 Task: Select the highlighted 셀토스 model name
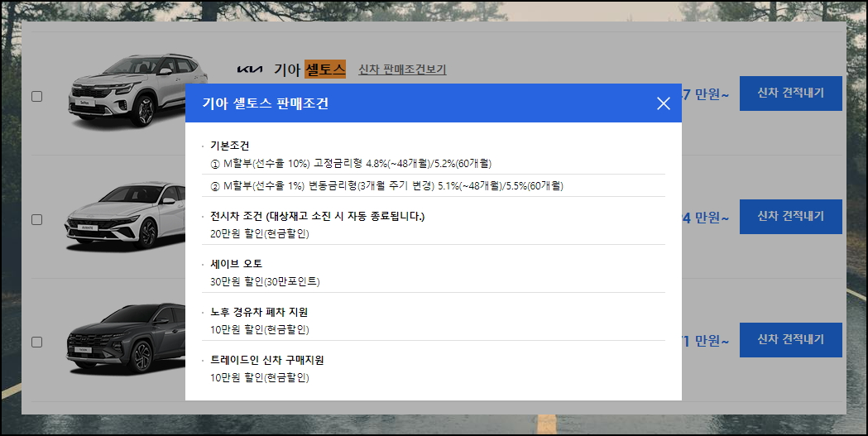point(325,69)
